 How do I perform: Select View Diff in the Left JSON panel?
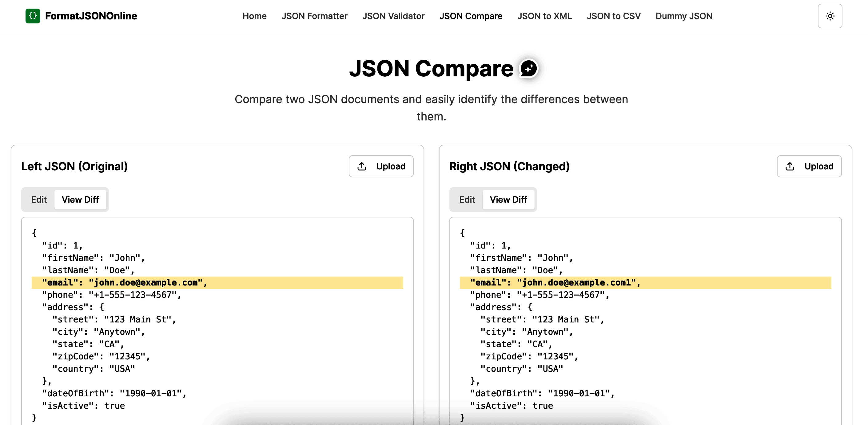(x=81, y=199)
